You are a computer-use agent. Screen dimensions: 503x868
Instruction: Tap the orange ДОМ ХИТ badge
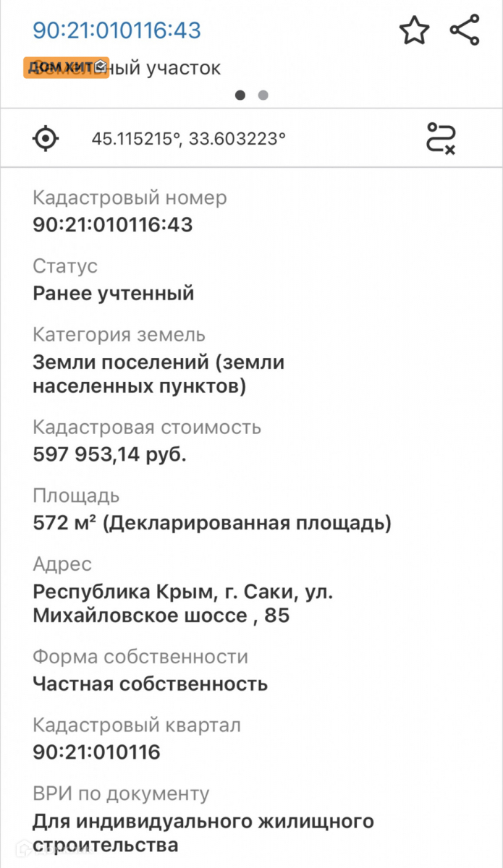66,67
